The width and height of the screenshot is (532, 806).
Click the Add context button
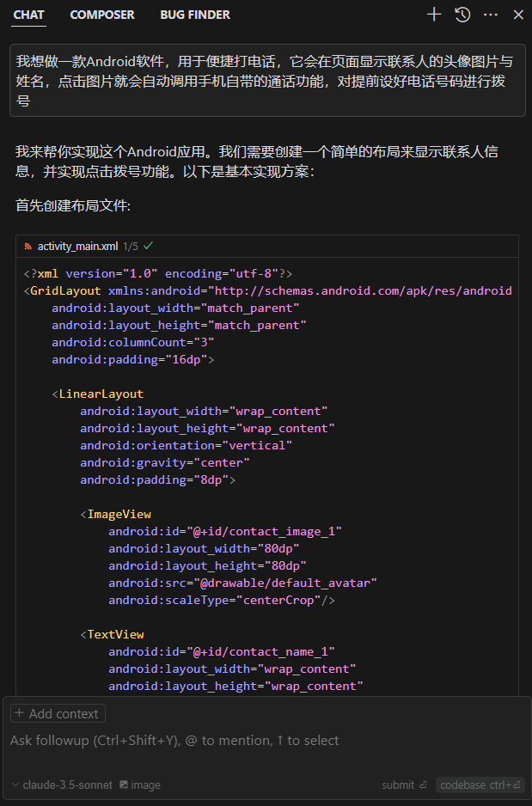58,713
